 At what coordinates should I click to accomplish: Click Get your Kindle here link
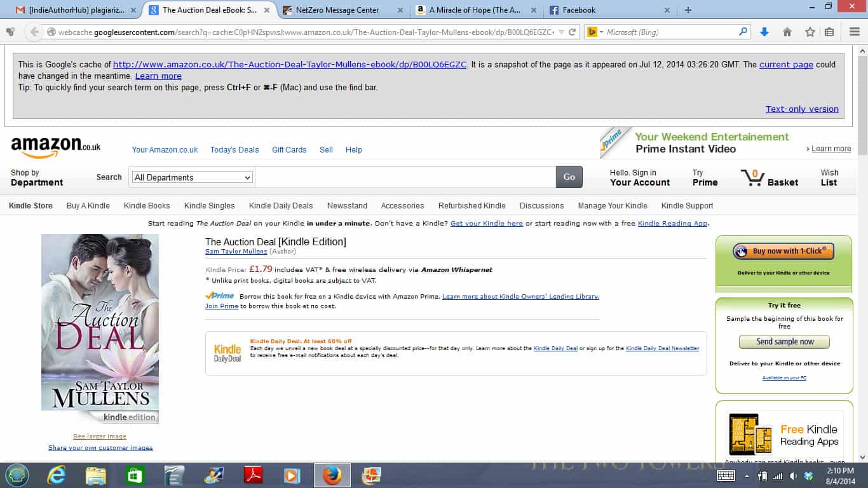tap(487, 223)
